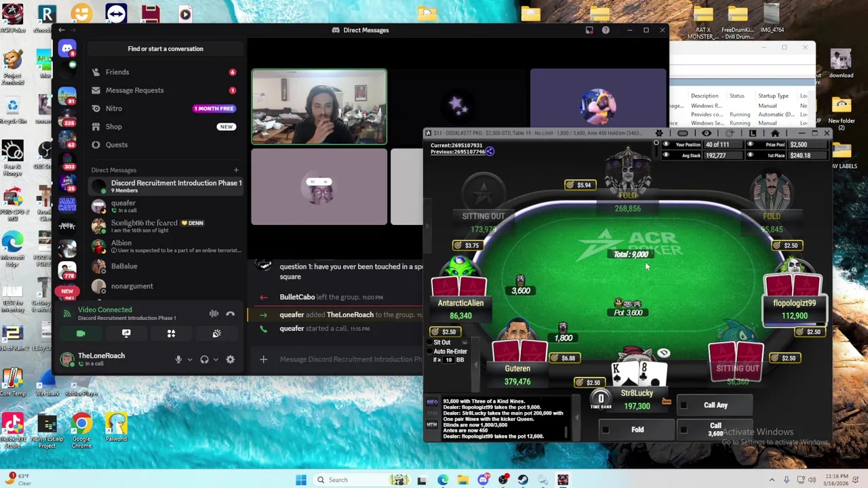Click Find or start a conversation box
Image resolution: width=868 pixels, height=488 pixels.
click(x=165, y=49)
